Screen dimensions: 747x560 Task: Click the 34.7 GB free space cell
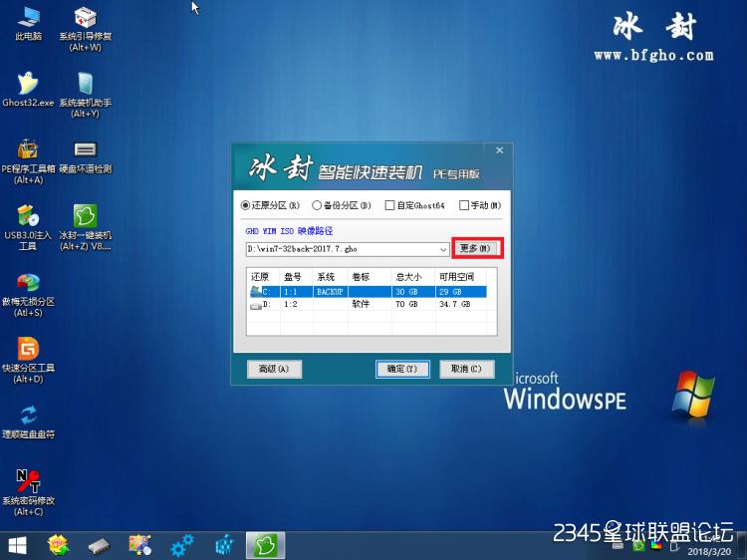coord(454,304)
